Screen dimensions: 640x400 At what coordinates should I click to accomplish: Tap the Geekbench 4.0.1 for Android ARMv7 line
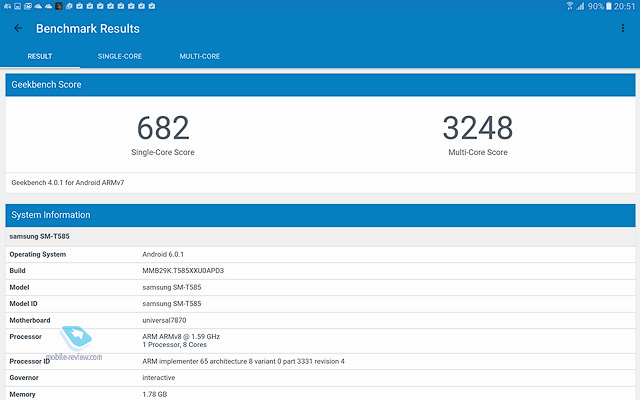[x=68, y=182]
